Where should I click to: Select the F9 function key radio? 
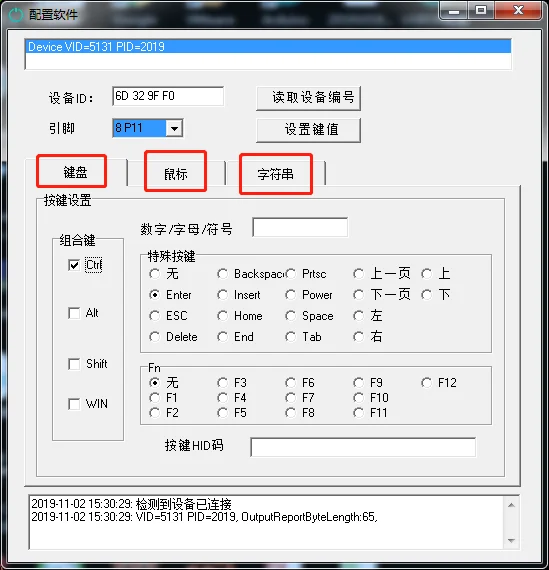[x=358, y=383]
